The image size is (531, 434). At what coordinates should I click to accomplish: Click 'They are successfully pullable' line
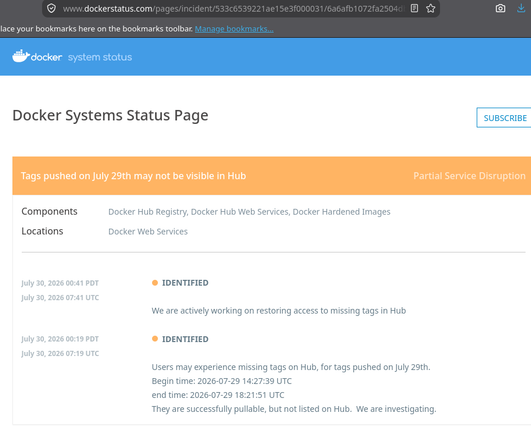tap(294, 409)
